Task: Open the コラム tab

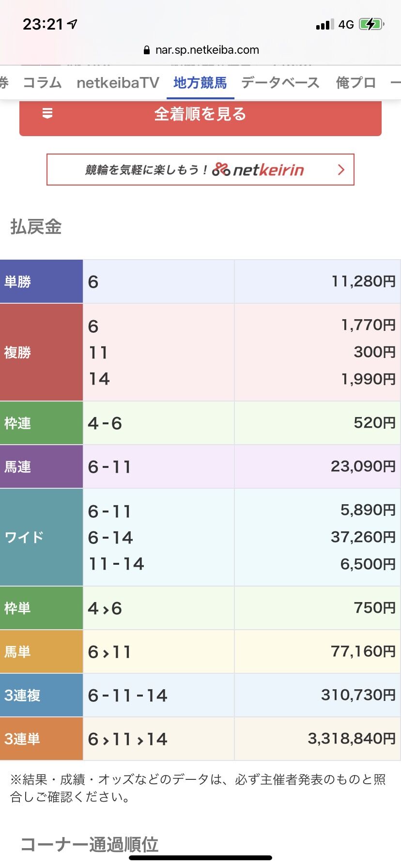Action: coord(42,83)
